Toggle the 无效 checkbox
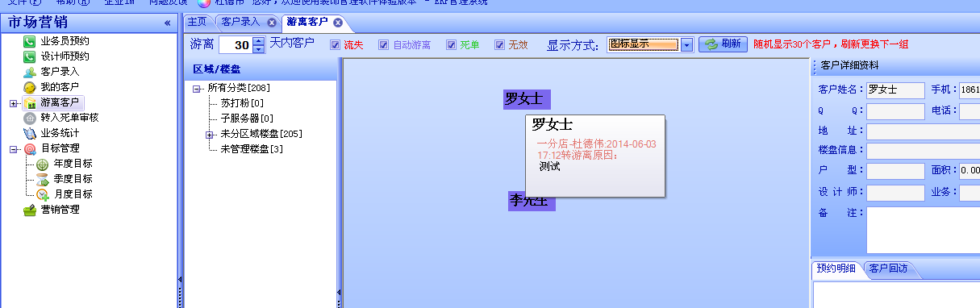This screenshot has height=308, width=980. pyautogui.click(x=500, y=45)
